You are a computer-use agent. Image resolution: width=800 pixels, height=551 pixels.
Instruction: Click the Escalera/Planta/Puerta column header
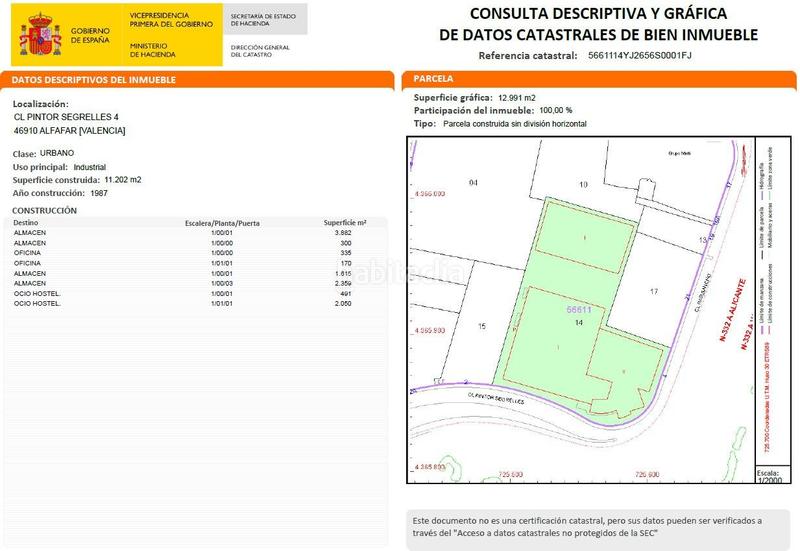coord(222,222)
